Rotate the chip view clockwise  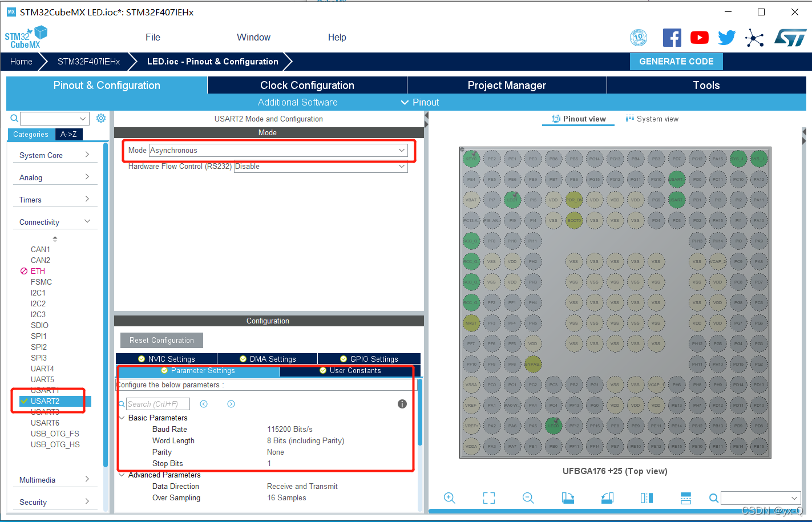point(568,498)
